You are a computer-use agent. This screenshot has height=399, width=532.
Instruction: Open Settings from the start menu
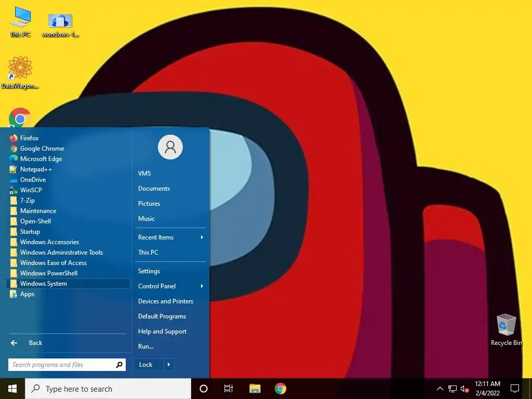click(170, 271)
